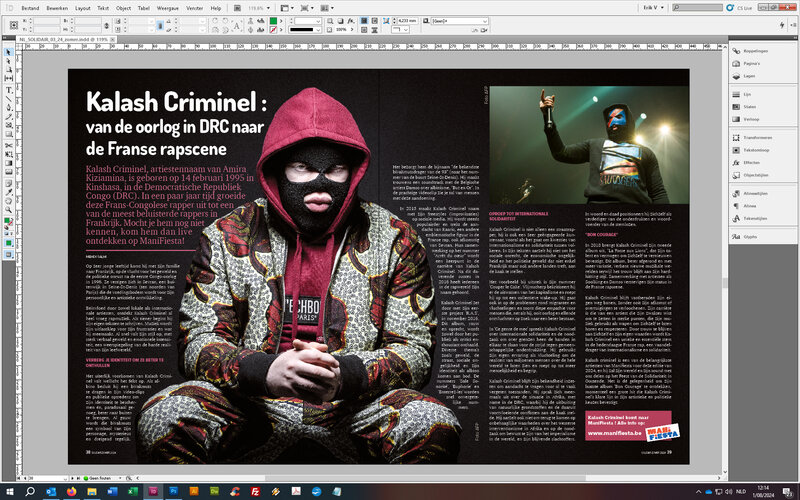Image resolution: width=800 pixels, height=500 pixels.
Task: Select the Scissors tool
Action: click(9, 145)
